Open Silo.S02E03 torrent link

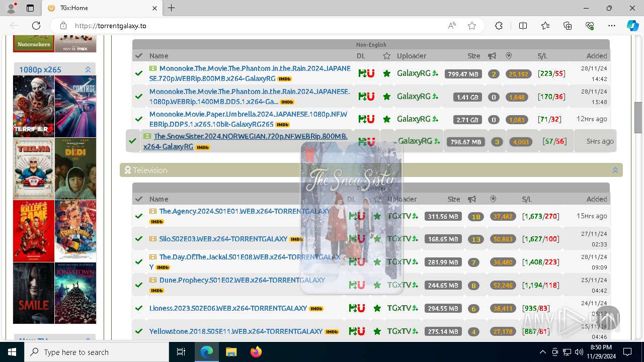coord(223,239)
